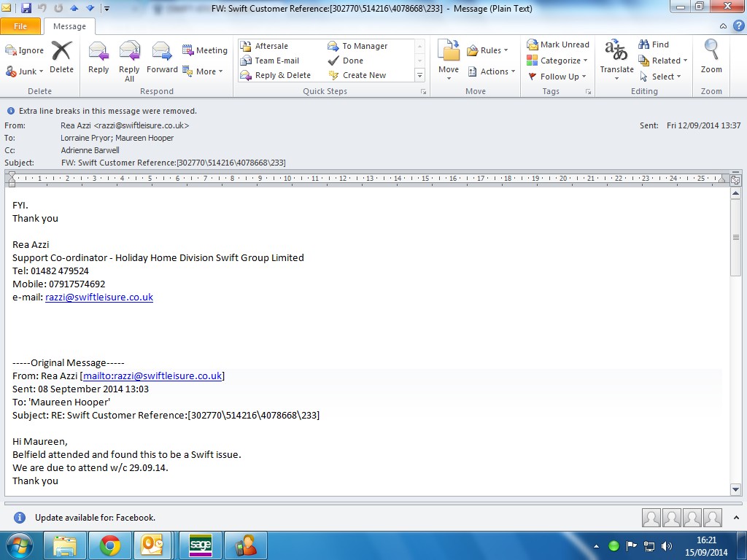Open the Follow Up flag dropdown
Screen dimensions: 747x560
pyautogui.click(x=557, y=77)
